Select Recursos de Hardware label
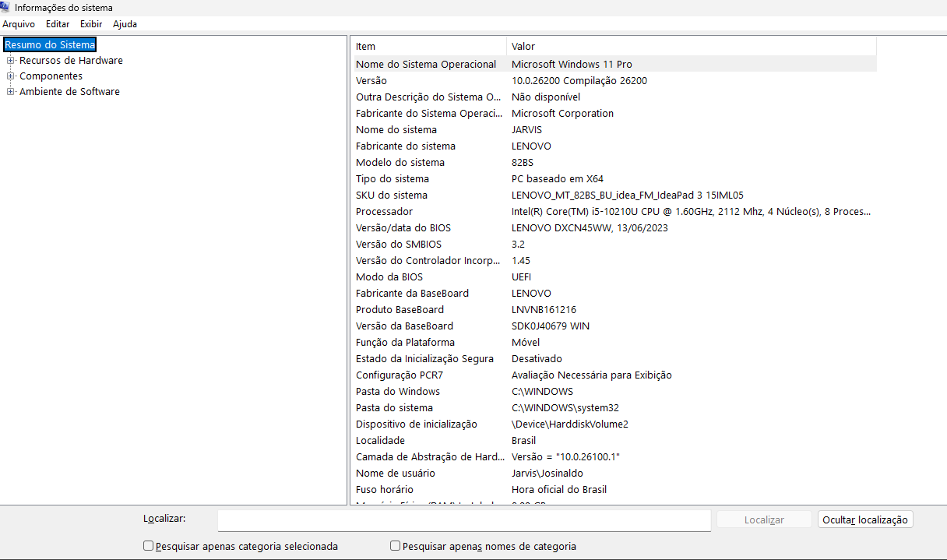This screenshot has width=947, height=560. pos(71,61)
